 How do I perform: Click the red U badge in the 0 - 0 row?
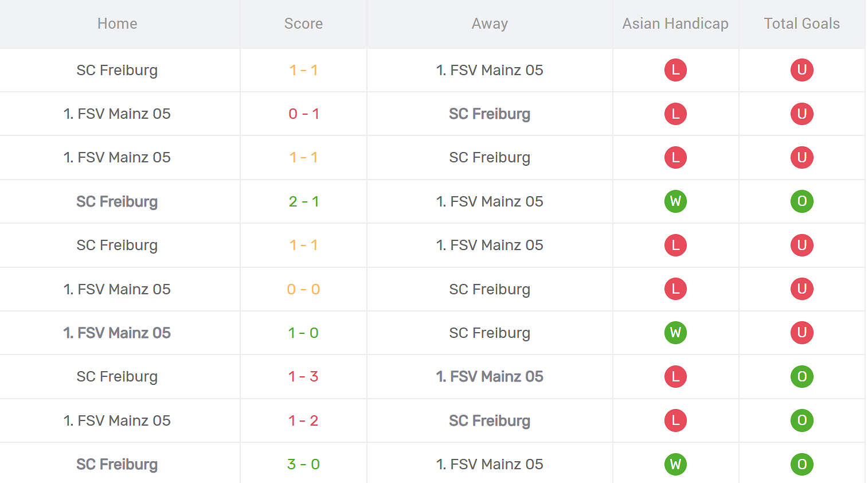click(x=801, y=289)
